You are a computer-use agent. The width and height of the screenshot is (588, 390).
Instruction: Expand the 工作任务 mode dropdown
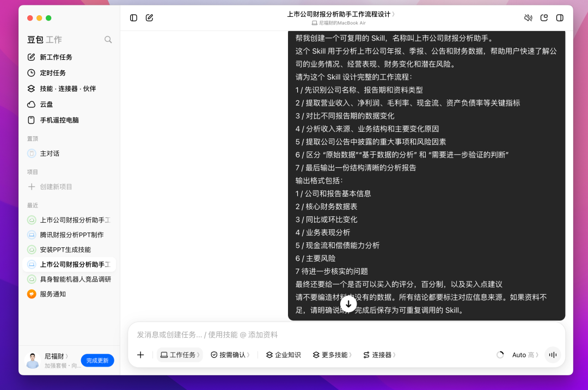tap(180, 355)
